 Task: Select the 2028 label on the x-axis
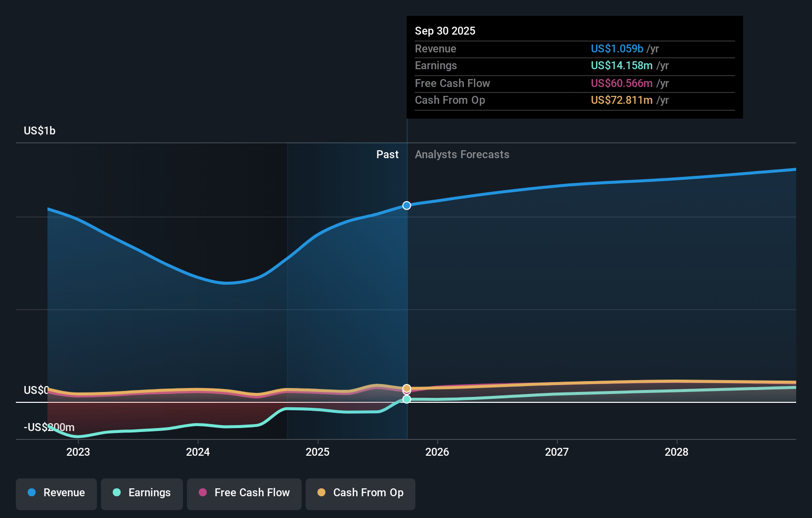[677, 452]
